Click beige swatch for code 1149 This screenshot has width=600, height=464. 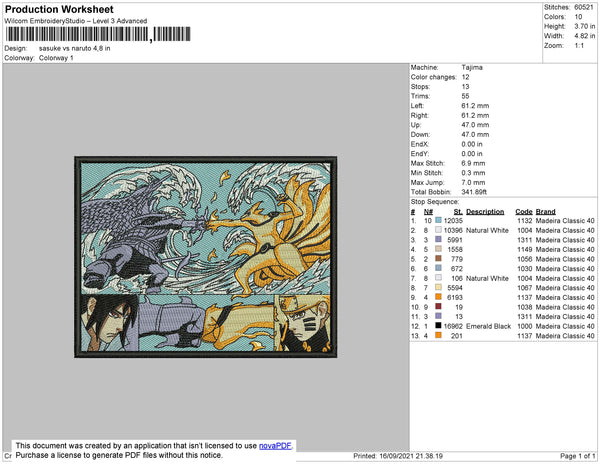tap(438, 249)
